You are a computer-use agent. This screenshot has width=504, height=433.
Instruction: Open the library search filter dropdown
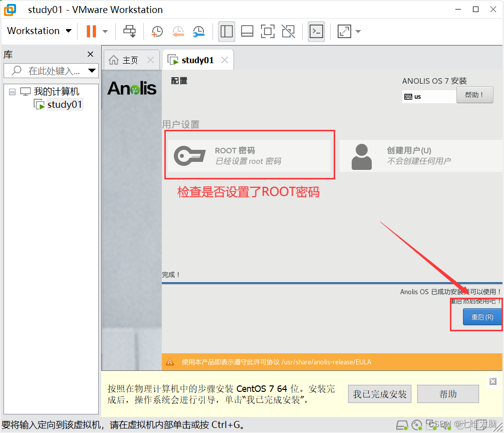tap(92, 71)
